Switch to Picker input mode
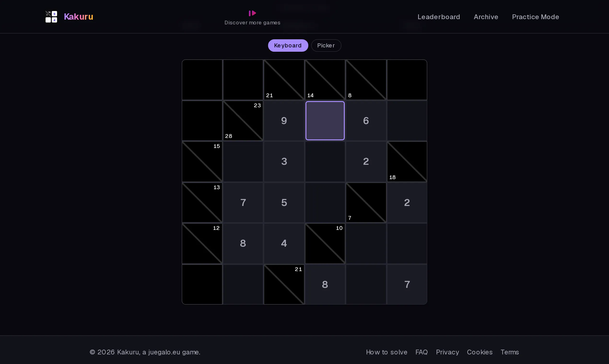Viewport: 609px width, 364px height. coord(326,45)
